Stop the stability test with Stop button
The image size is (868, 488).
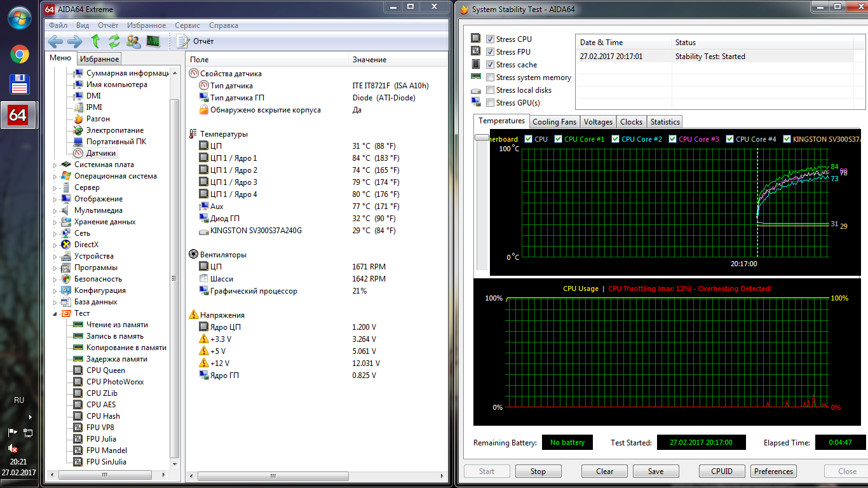pos(538,471)
